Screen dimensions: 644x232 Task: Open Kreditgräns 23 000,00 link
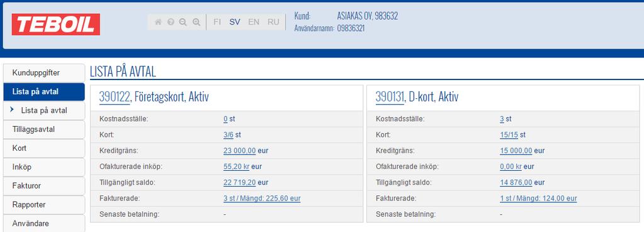pos(239,151)
